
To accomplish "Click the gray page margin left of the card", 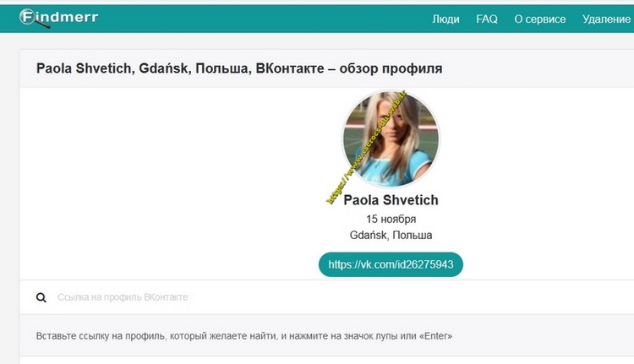I will pyautogui.click(x=8, y=211).
